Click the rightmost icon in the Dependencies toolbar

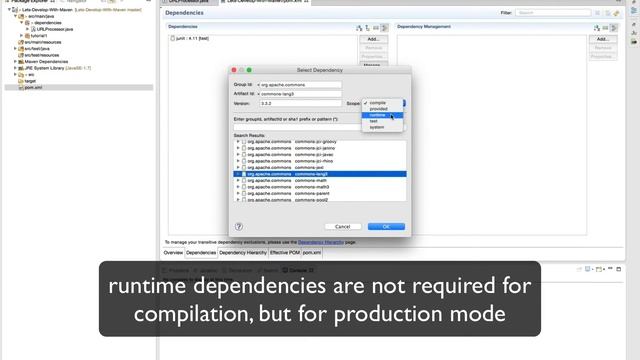384,28
